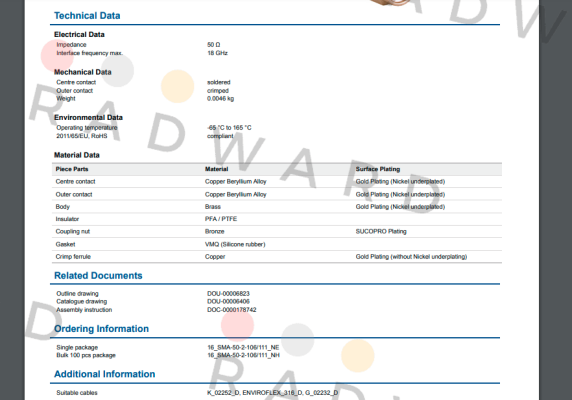Click the Technical Data section heading

tap(87, 16)
